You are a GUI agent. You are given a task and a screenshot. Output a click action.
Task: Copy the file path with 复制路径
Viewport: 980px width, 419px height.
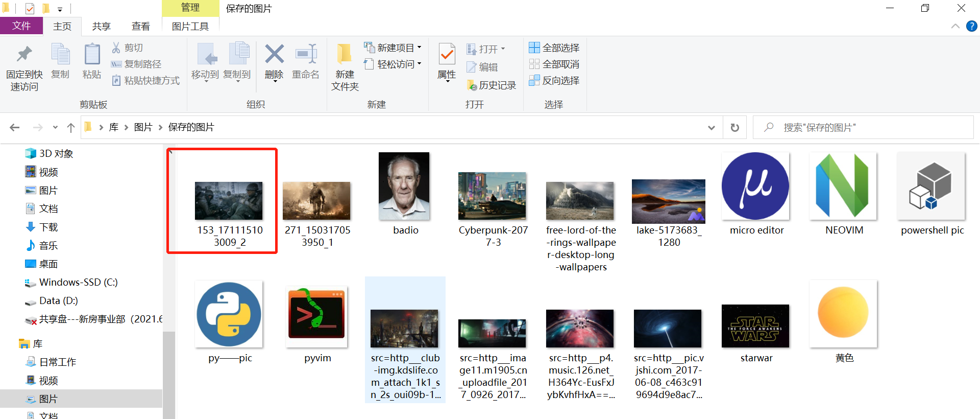click(136, 64)
